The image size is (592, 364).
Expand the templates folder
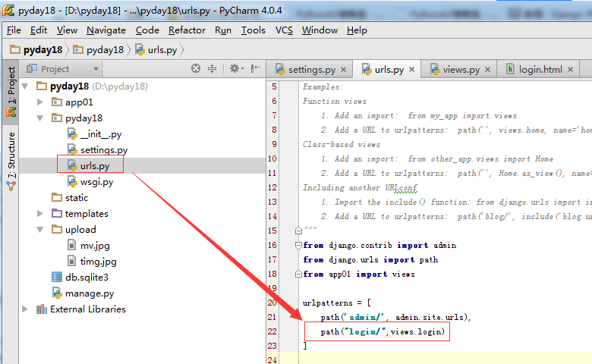41,213
